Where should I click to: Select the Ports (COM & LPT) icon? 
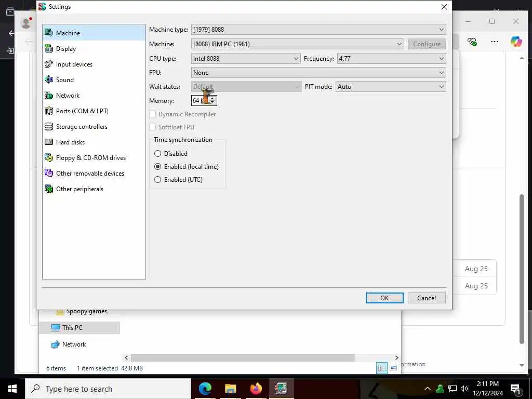pos(49,111)
